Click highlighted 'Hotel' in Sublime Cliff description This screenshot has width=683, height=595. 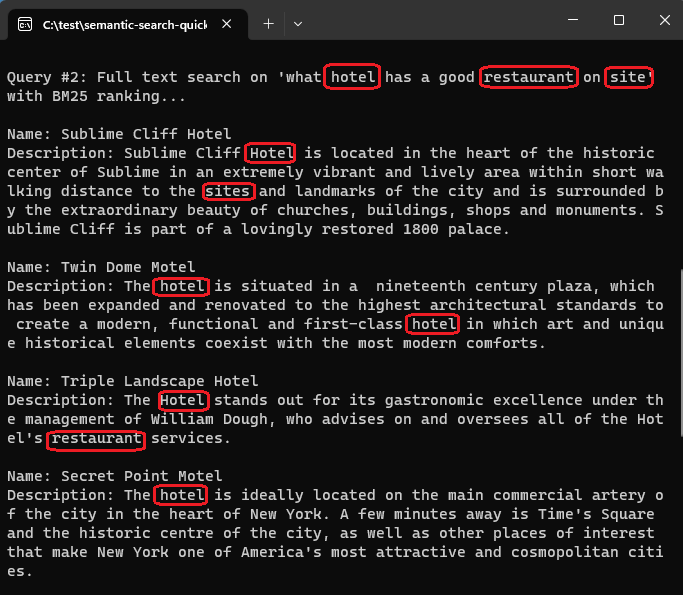point(270,153)
